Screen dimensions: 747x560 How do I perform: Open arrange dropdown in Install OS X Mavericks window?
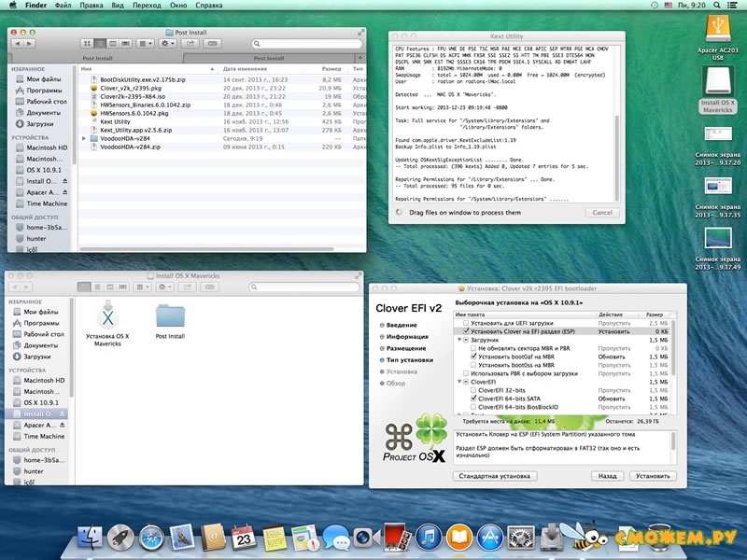(143, 287)
